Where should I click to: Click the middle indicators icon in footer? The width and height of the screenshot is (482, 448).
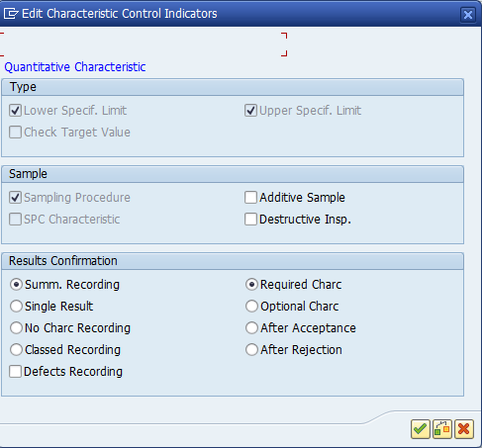[442, 429]
